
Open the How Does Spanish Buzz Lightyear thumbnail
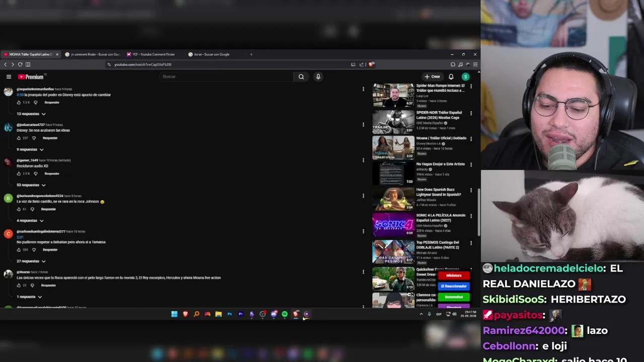click(393, 199)
